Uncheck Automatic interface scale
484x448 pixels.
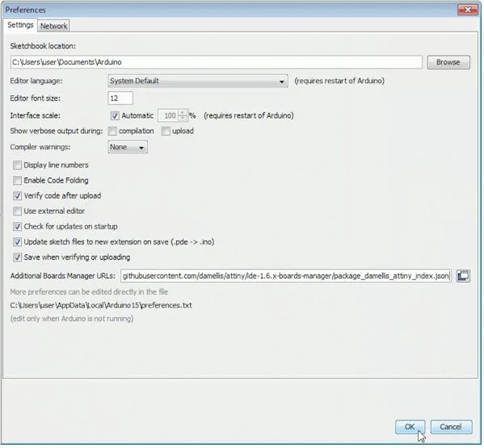(115, 115)
